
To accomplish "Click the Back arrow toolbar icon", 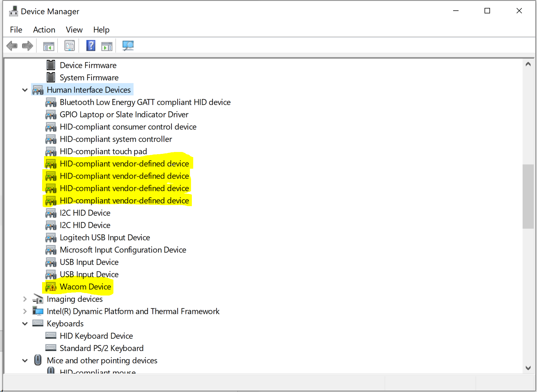I will pyautogui.click(x=12, y=46).
